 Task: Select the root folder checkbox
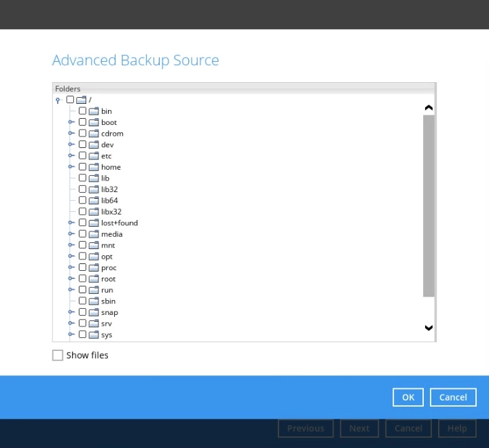(82, 278)
